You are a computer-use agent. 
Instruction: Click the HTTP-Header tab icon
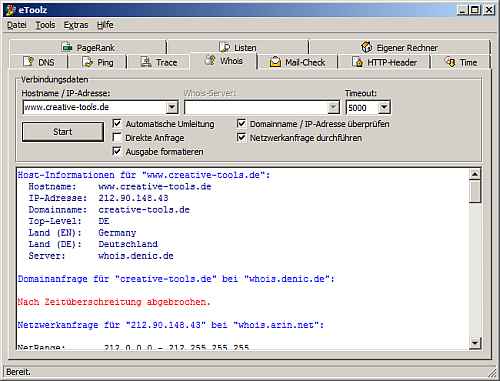point(358,62)
